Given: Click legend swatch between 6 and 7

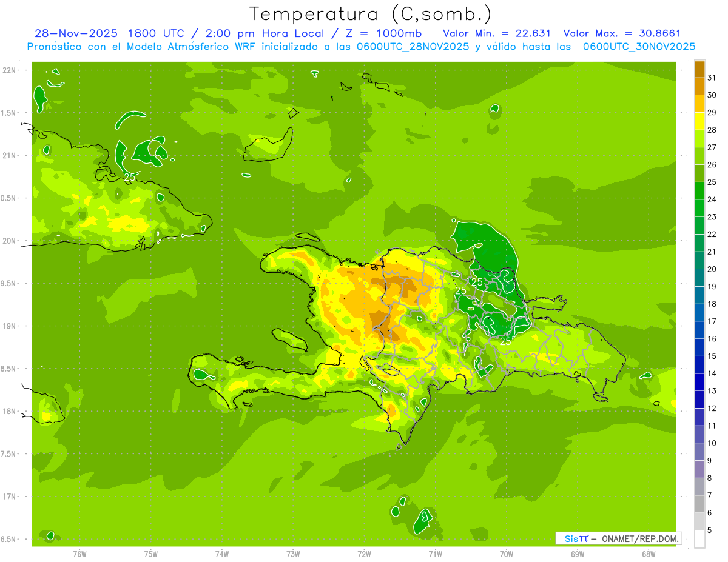Looking at the screenshot, I should point(699,504).
